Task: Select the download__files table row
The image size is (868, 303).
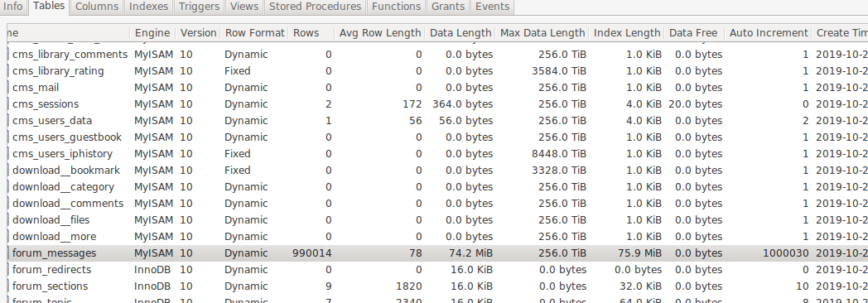Action: [437, 220]
